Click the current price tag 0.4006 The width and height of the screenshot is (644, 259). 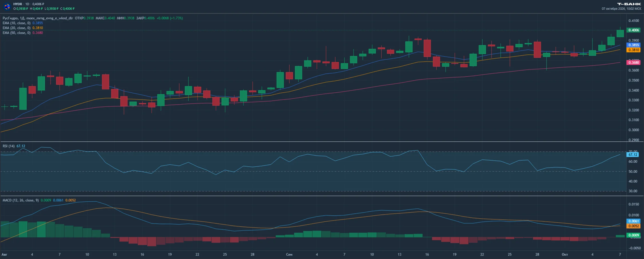[x=633, y=30]
